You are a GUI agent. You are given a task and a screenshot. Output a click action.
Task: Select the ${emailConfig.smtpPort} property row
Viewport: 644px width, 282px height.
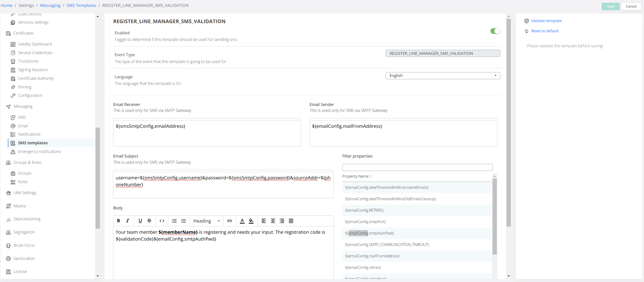(365, 222)
